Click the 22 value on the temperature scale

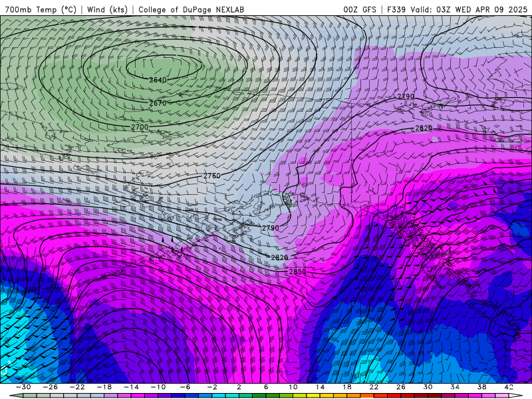[x=374, y=387]
